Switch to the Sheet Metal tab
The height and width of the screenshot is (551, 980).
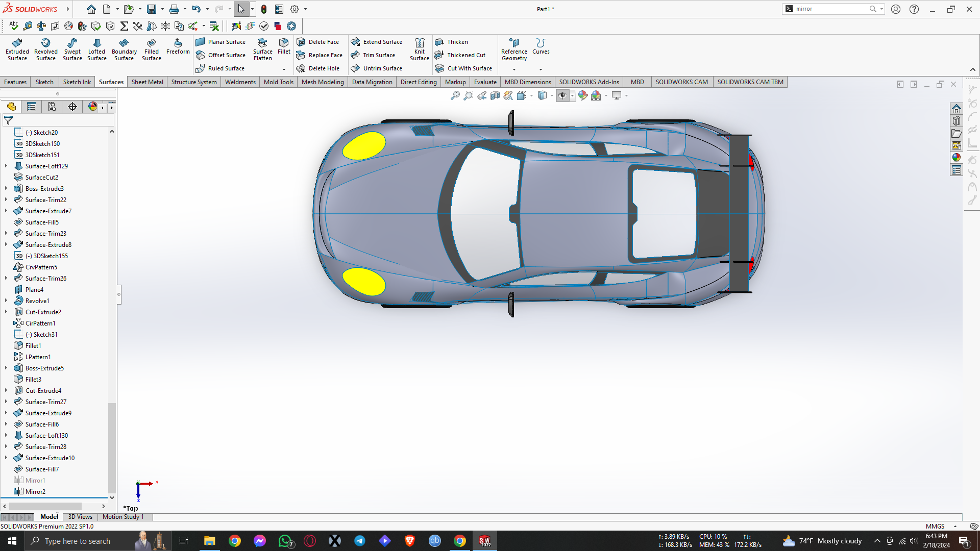coord(147,82)
